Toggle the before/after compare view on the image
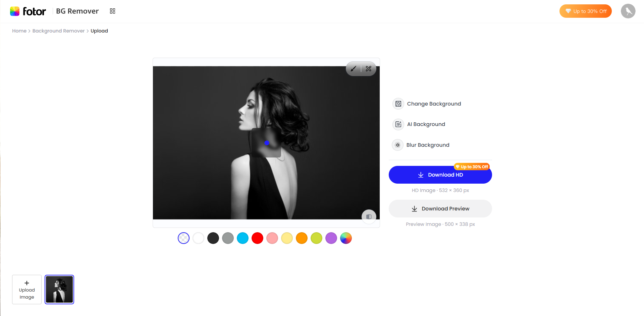This screenshot has width=644, height=316. coord(369,216)
